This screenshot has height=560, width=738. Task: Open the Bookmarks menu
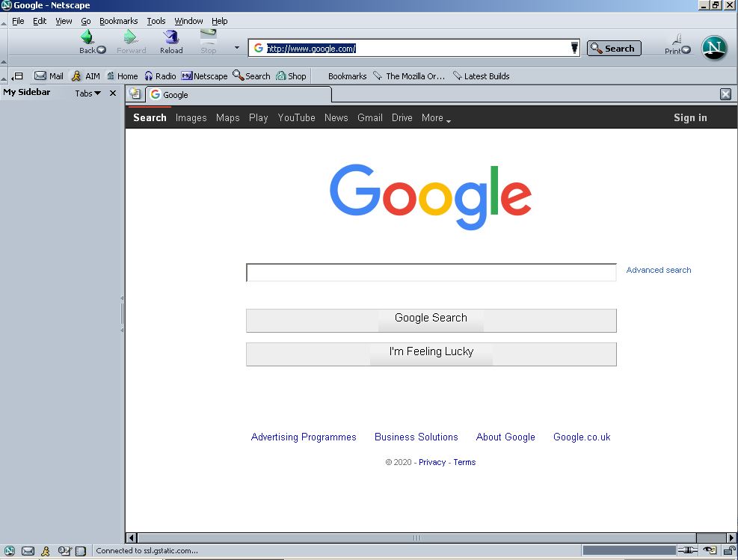118,21
